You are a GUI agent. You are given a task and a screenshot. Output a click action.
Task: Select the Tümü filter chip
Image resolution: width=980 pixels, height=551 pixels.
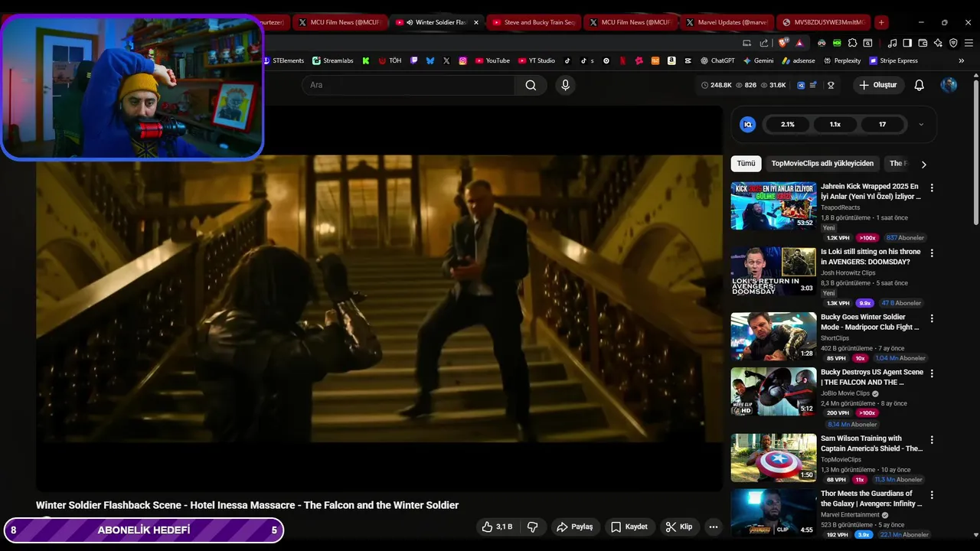[746, 164]
